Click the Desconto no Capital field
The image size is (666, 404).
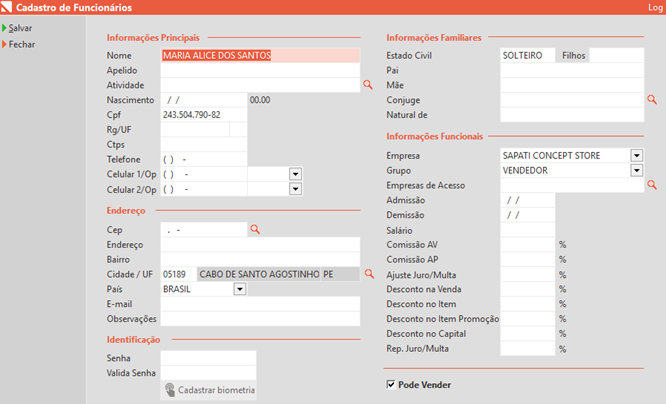[x=528, y=334]
